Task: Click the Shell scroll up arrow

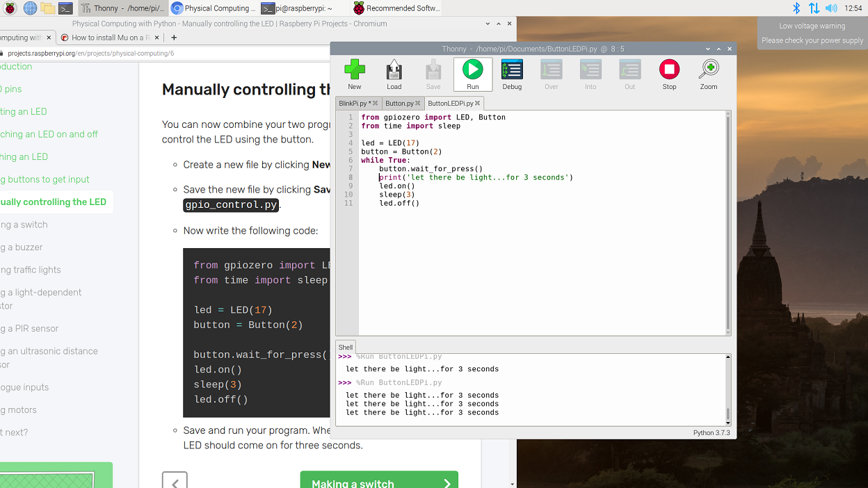Action: click(728, 357)
